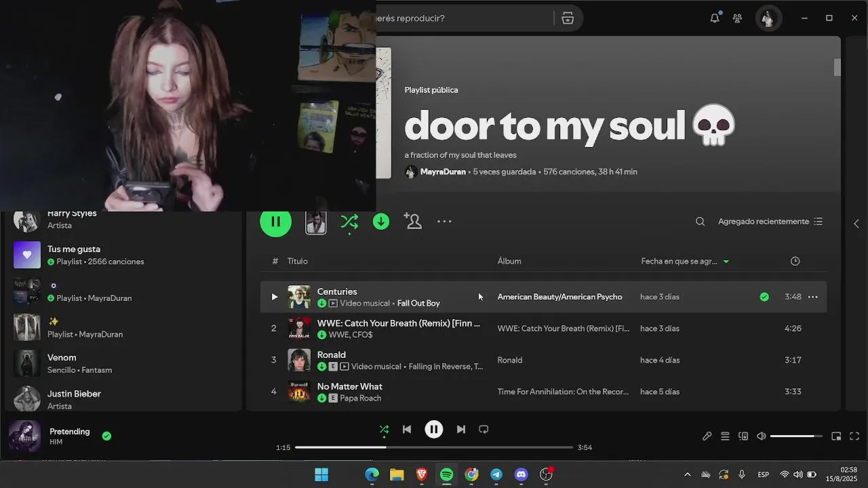Toggle smart shuffle in the playlist header

(x=349, y=221)
